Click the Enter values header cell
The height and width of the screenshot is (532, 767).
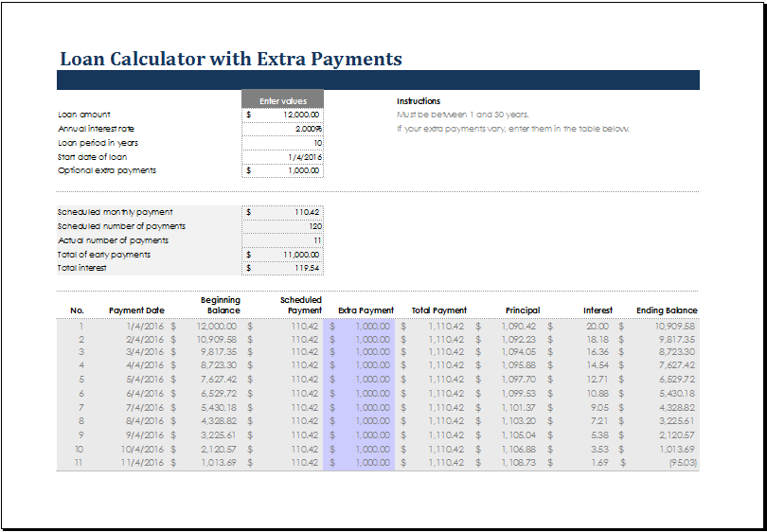(283, 100)
